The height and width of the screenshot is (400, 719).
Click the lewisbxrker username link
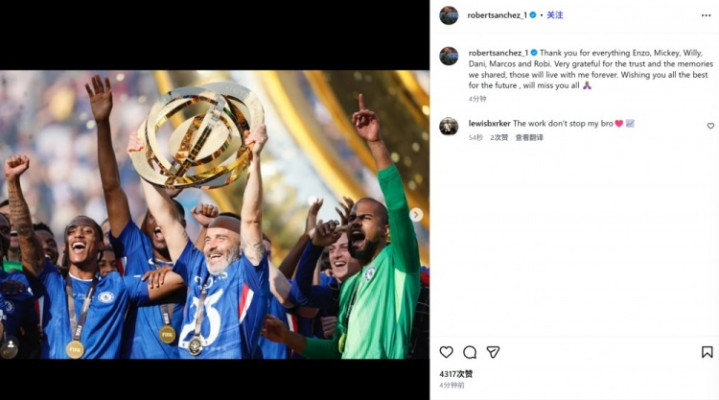(489, 123)
